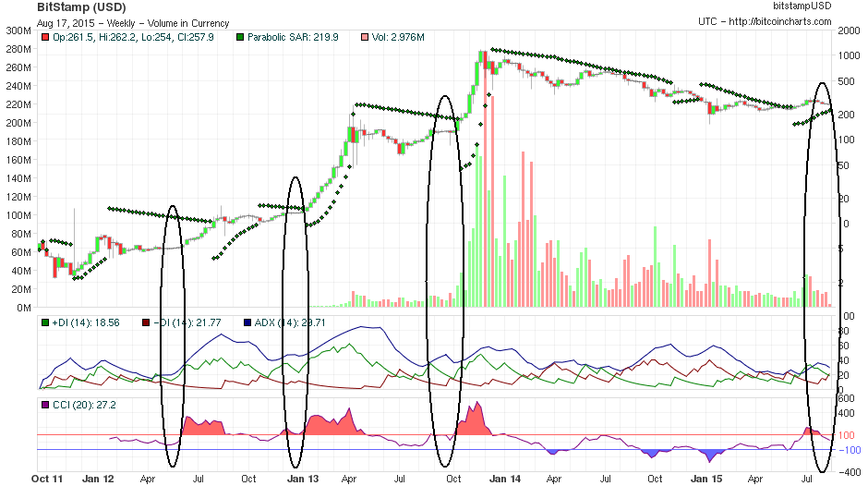Click the green +DI (14) legend swatch
The image size is (868, 486).
[x=45, y=322]
